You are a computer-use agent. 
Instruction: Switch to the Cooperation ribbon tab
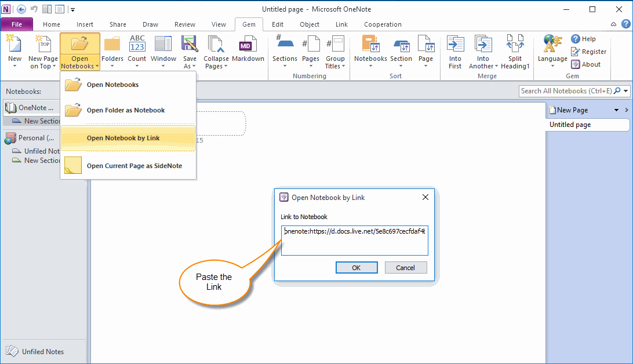click(x=383, y=24)
